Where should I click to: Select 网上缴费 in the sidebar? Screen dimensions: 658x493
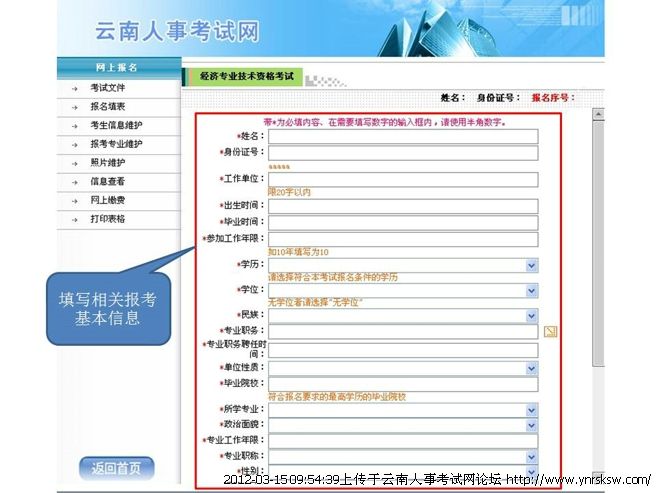pyautogui.click(x=107, y=200)
